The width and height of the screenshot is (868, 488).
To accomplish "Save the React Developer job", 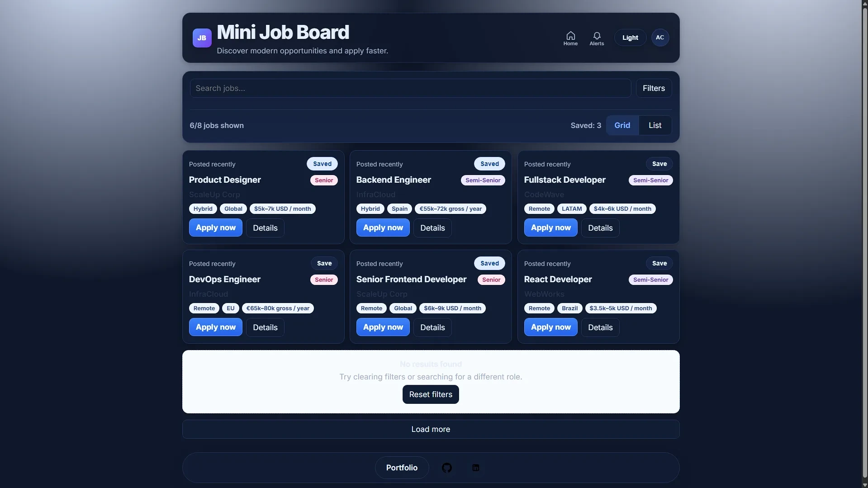I will pos(659,263).
